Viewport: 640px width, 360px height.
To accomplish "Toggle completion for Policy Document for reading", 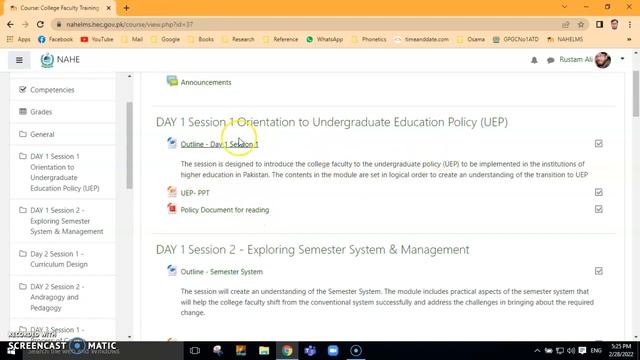I will click(x=598, y=209).
